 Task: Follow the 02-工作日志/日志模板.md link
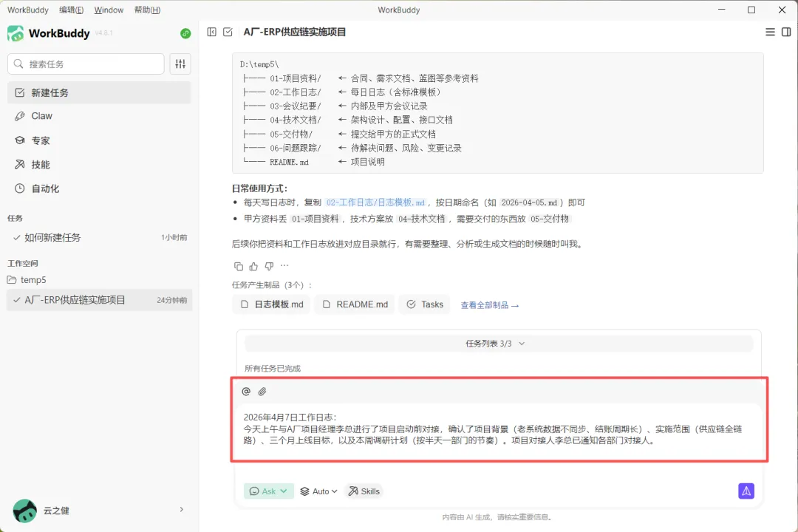click(x=375, y=202)
